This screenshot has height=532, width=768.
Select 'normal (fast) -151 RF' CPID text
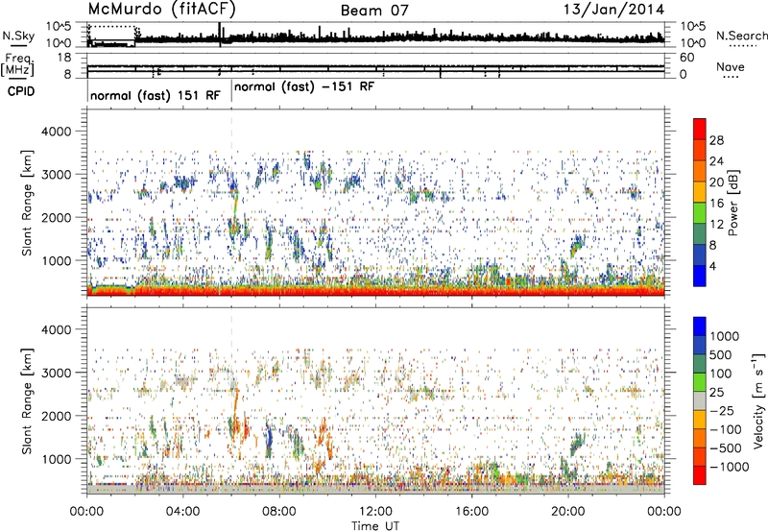304,87
